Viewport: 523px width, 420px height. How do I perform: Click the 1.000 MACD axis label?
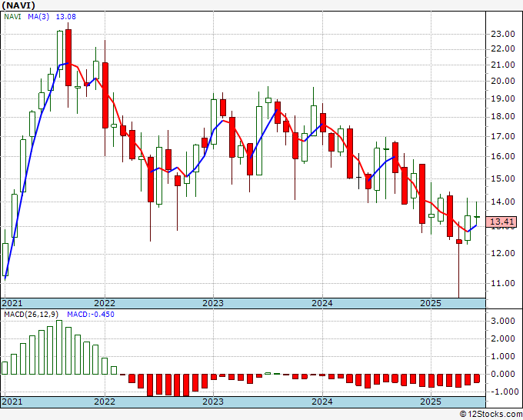point(503,357)
